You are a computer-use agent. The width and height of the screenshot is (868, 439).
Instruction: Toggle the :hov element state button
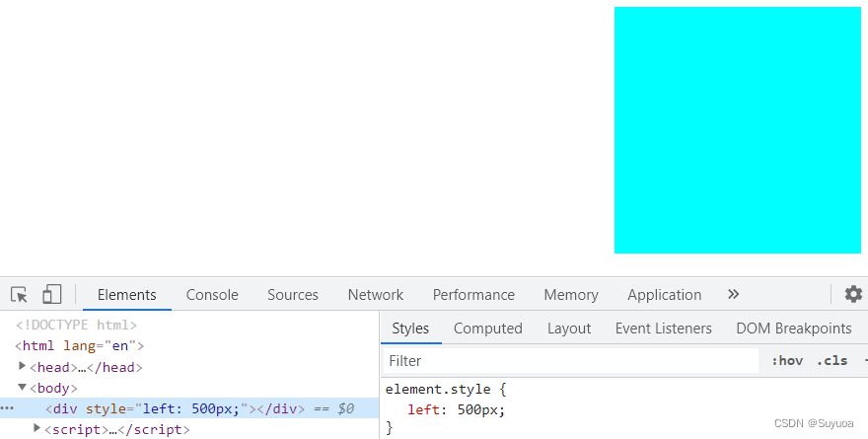coord(787,361)
